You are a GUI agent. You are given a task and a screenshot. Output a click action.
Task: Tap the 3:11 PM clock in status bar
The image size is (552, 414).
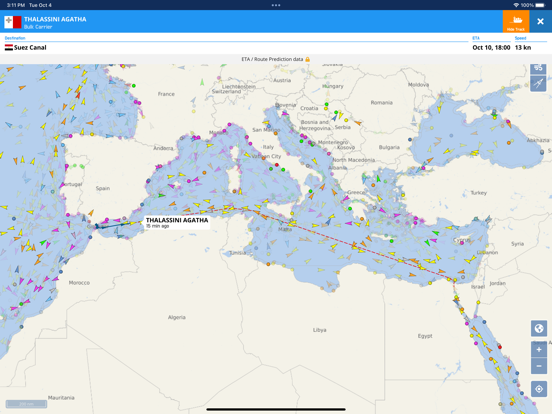[16, 5]
